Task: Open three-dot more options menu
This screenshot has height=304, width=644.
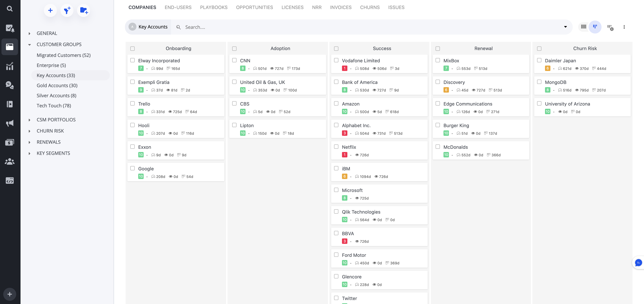Action: tap(624, 27)
